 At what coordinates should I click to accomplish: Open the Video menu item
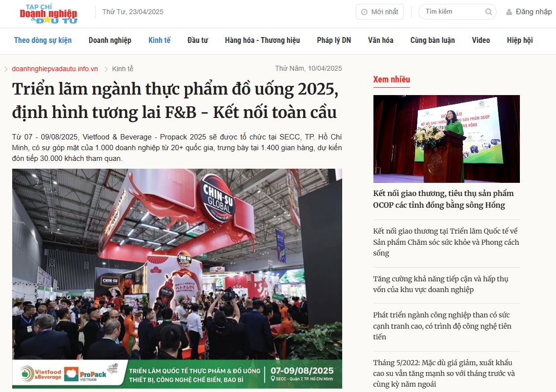481,40
